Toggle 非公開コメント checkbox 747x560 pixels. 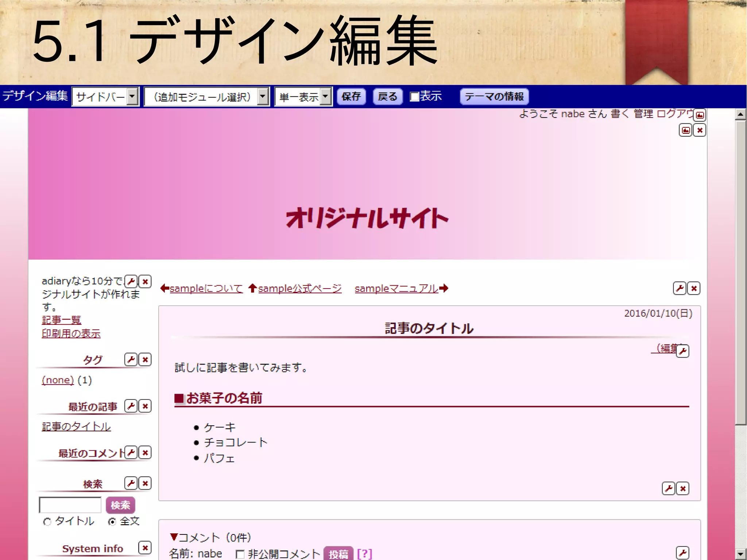pos(240,554)
